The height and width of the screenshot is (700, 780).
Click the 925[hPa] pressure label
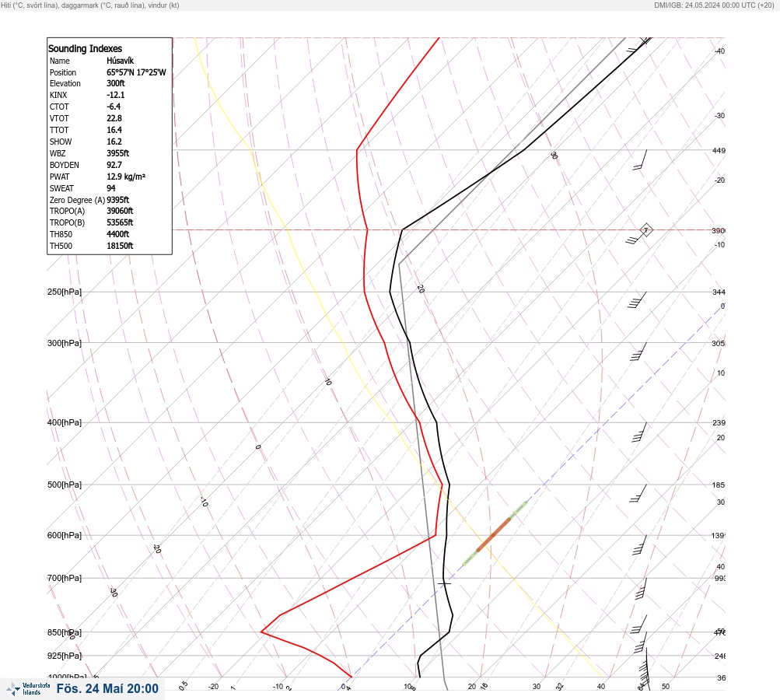click(x=65, y=656)
